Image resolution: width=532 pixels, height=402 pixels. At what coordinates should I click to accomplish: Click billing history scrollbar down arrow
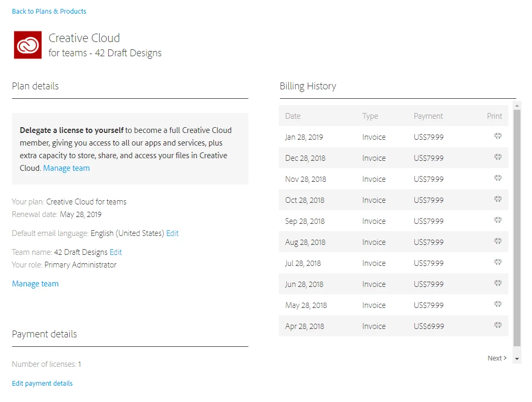pos(517,359)
